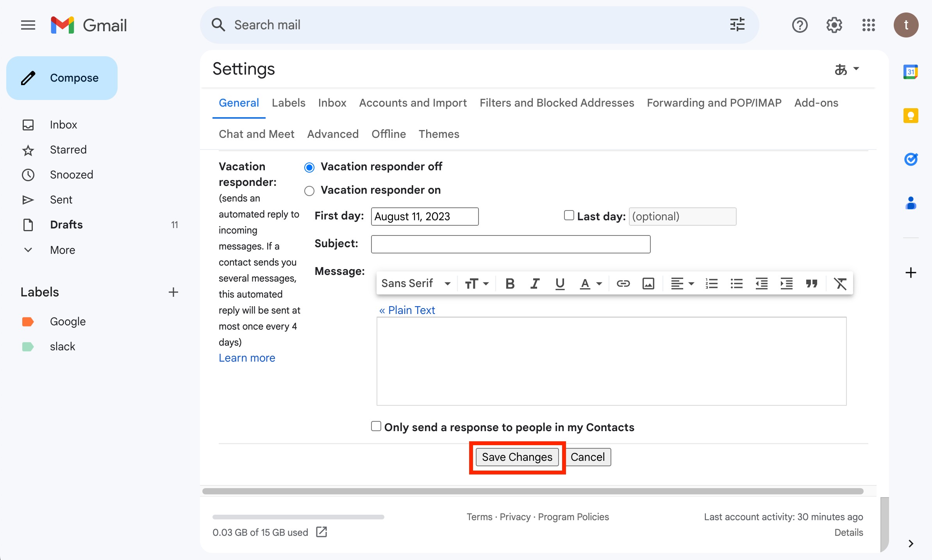Click the Gmail logo
The image size is (932, 560).
pyautogui.click(x=89, y=25)
